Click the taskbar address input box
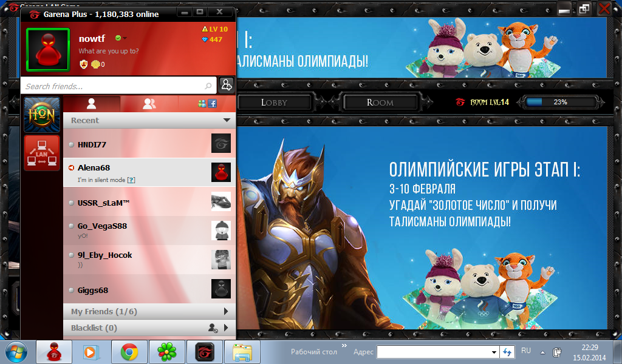622x364 pixels. pos(432,352)
